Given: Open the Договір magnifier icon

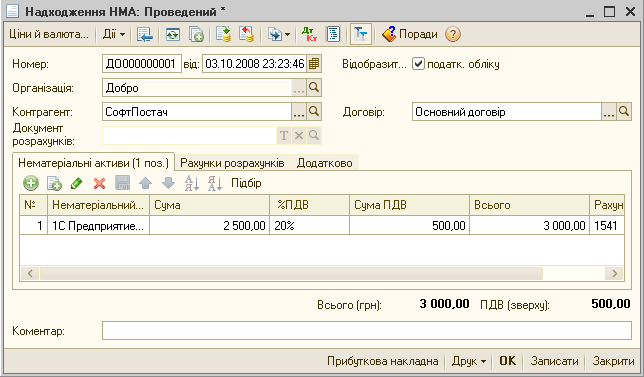Looking at the screenshot, I should tap(624, 111).
